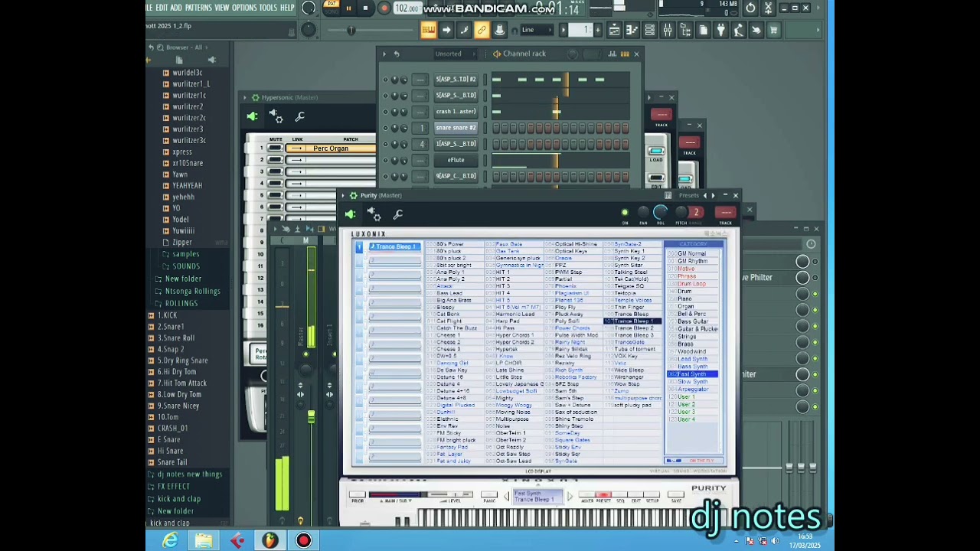Mute the eFlute channel LED
Image resolution: width=980 pixels, height=551 pixels.
coord(385,160)
